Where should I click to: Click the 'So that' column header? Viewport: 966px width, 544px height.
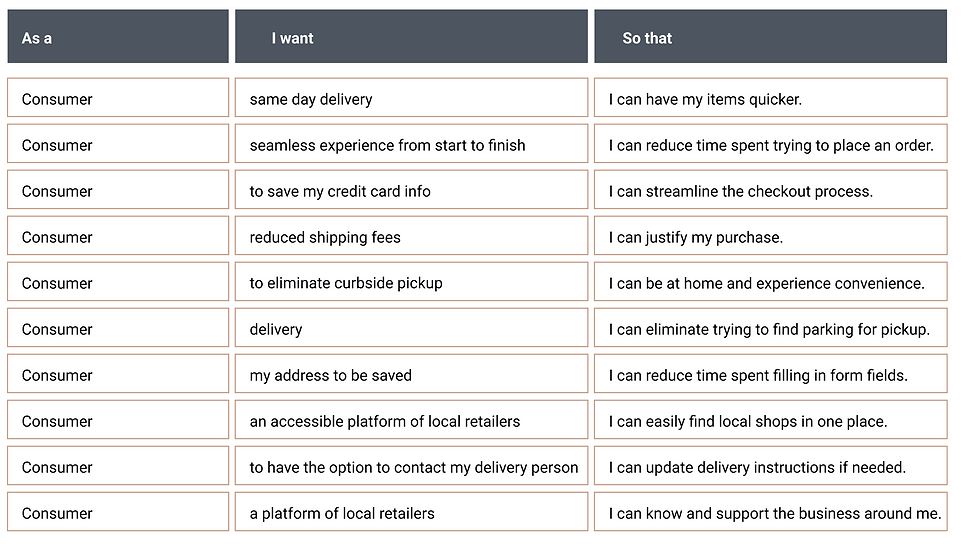(770, 36)
